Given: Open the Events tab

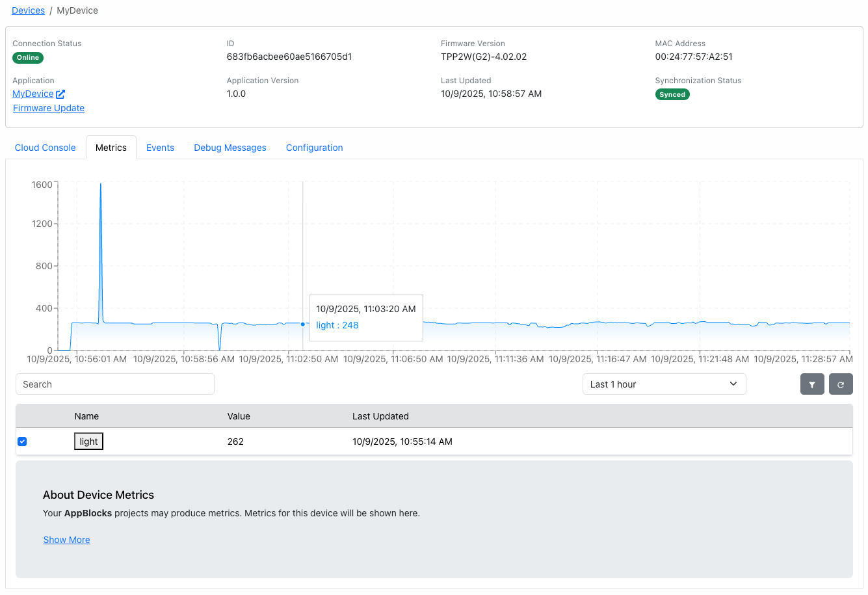Looking at the screenshot, I should click(160, 148).
